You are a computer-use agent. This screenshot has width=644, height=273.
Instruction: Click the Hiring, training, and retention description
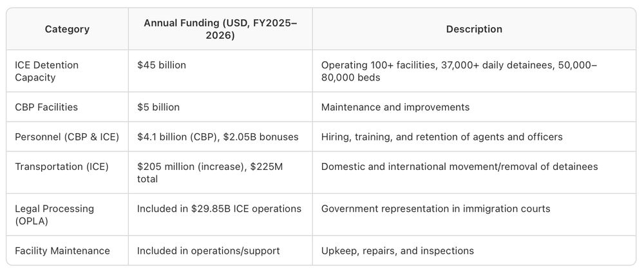(x=442, y=136)
